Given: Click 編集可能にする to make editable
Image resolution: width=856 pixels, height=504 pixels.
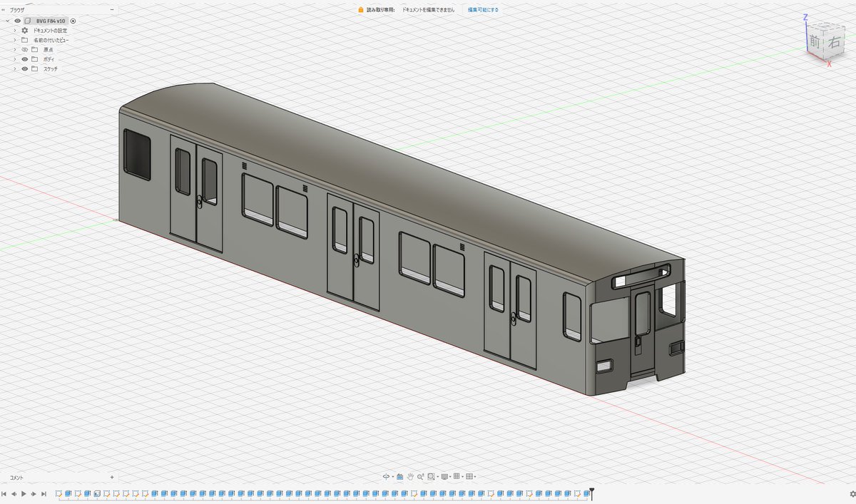Looking at the screenshot, I should pyautogui.click(x=483, y=10).
